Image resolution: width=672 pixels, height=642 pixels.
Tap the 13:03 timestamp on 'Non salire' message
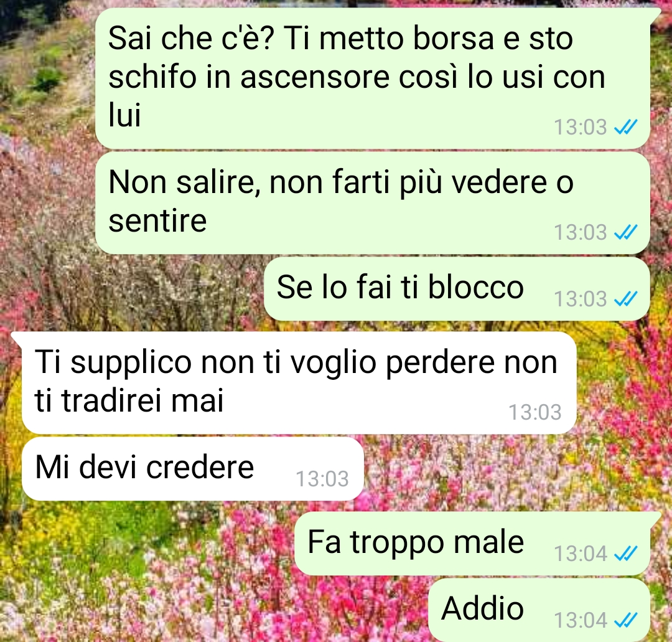click(581, 232)
